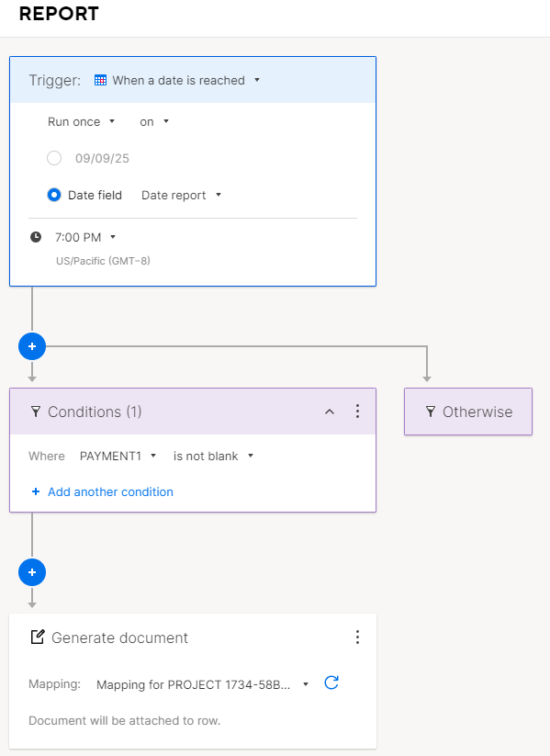Open the Run once frequency dropdown
Viewport: 550px width, 756px height.
pyautogui.click(x=81, y=122)
